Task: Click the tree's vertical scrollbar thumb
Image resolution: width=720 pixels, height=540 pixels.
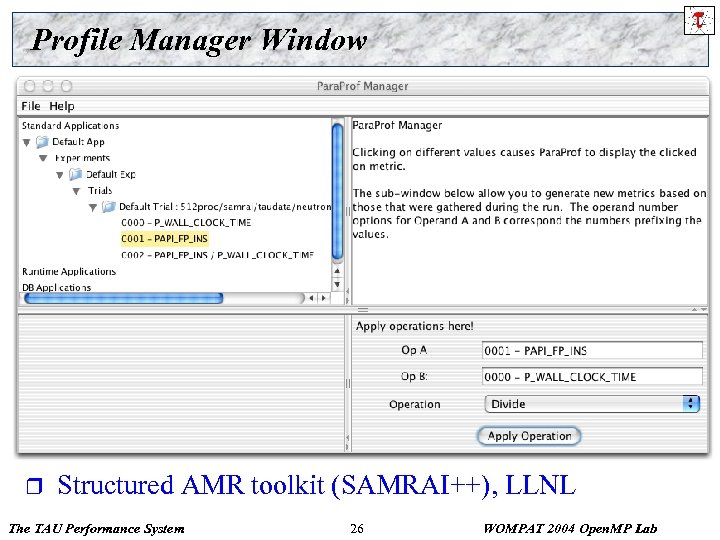Action: [337, 191]
